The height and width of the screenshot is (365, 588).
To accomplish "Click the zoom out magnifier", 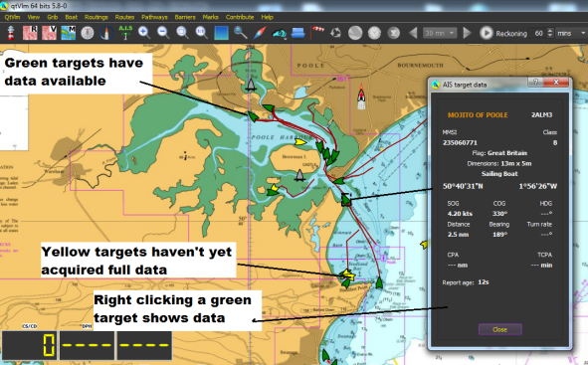I will click(x=163, y=33).
